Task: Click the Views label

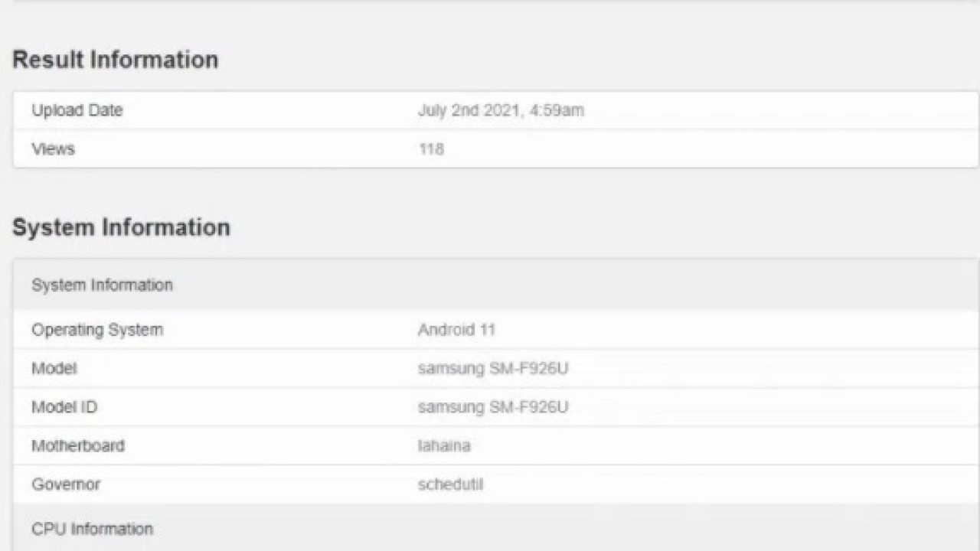Action: [53, 149]
